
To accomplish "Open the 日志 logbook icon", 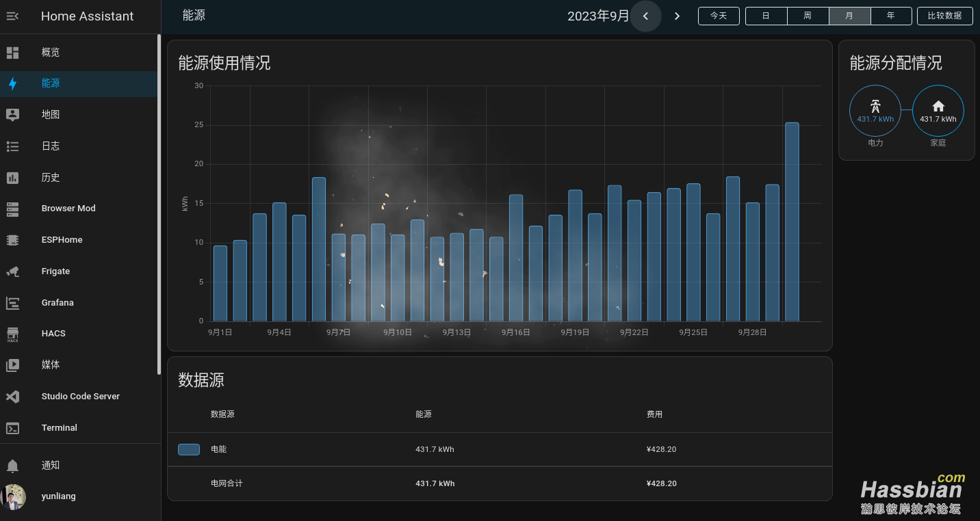I will point(12,146).
